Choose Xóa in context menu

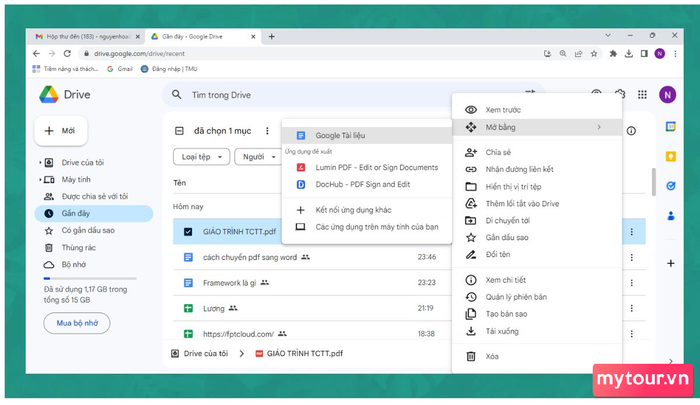tap(537, 356)
